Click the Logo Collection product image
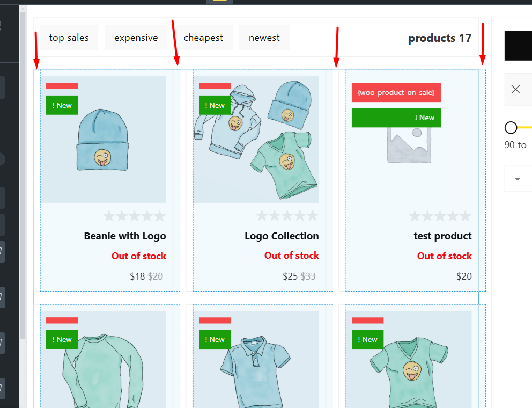 tap(256, 140)
